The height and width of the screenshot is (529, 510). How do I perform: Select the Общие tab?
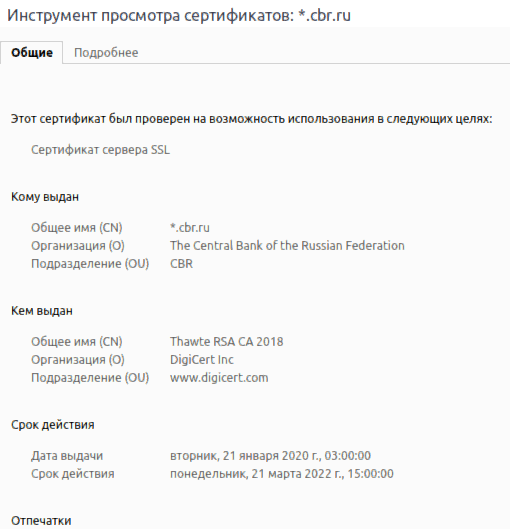[32, 53]
